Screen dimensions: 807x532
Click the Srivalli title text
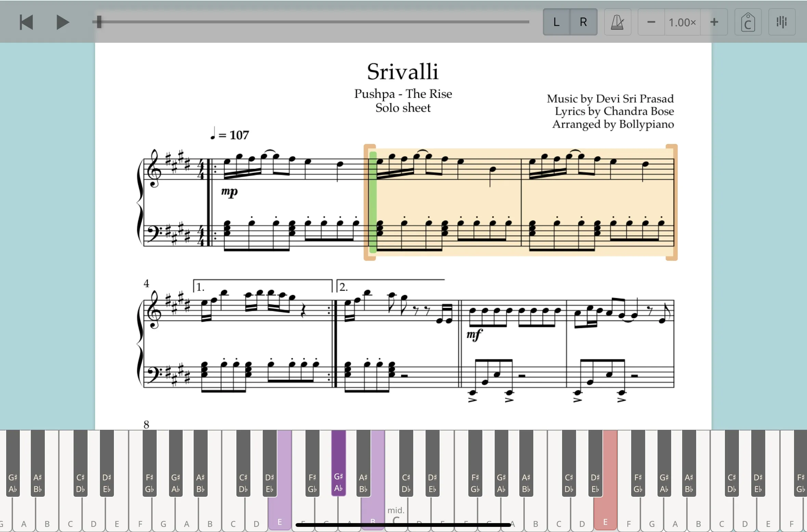(x=403, y=71)
